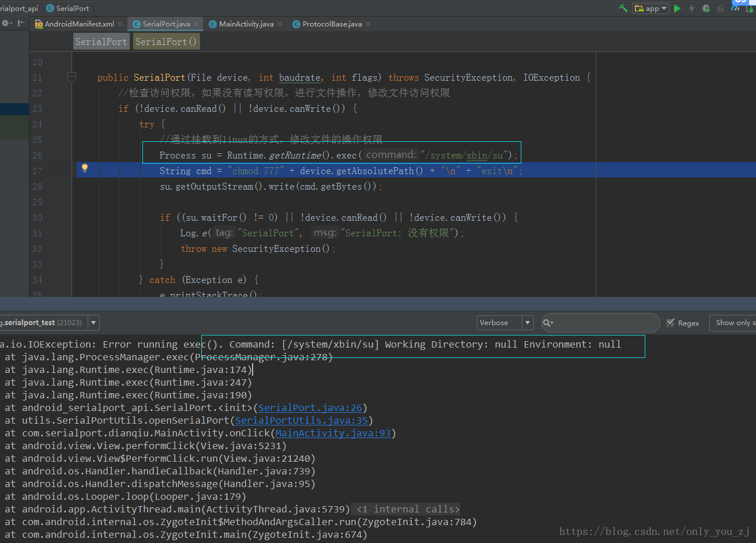Open the SerialPortUtils.java:35 link

click(302, 420)
